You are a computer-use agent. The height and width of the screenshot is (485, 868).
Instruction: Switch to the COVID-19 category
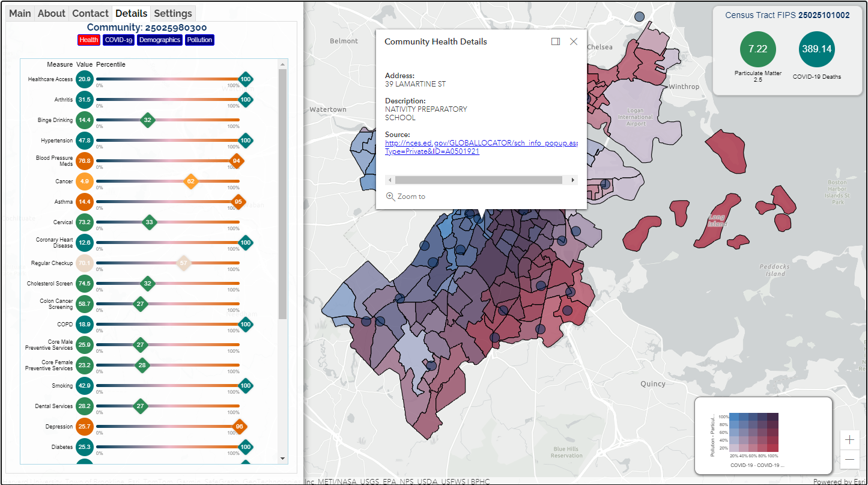click(118, 40)
